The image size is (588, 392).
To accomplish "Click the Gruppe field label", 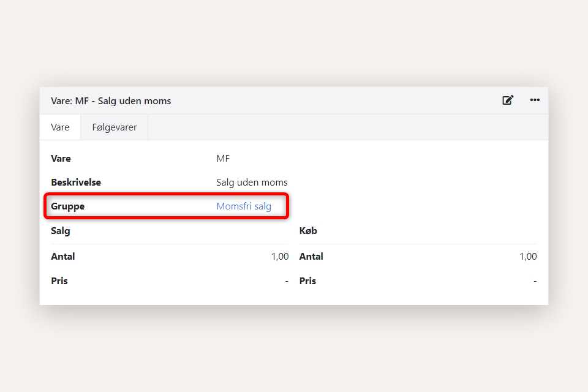I will (67, 206).
